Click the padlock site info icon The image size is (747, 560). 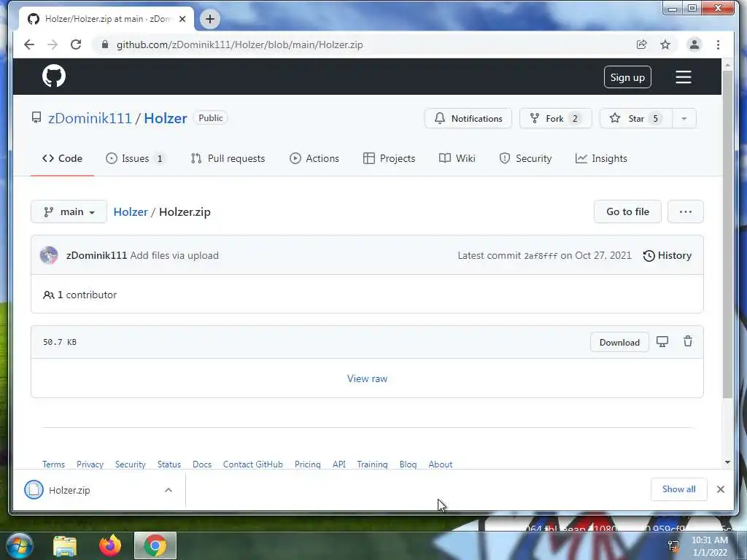pos(105,44)
